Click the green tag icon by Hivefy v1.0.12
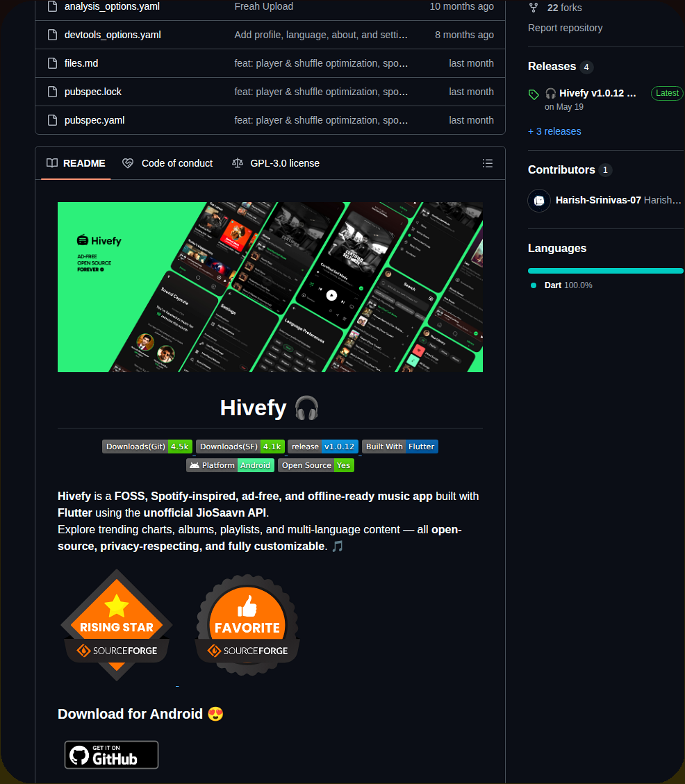The height and width of the screenshot is (784, 685). (534, 94)
